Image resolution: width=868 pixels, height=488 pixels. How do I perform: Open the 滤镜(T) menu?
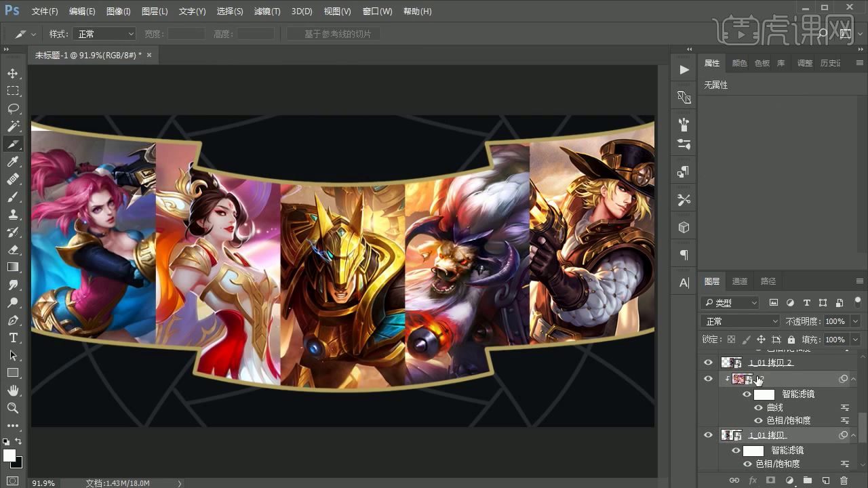tap(267, 12)
